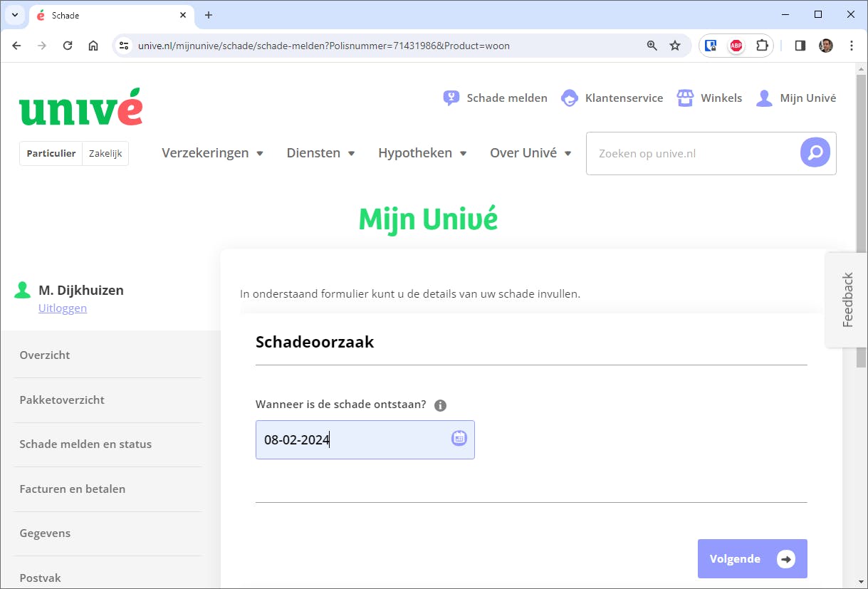Open the browser extensions puzzle icon
Viewport: 868px width, 589px height.
tap(762, 45)
